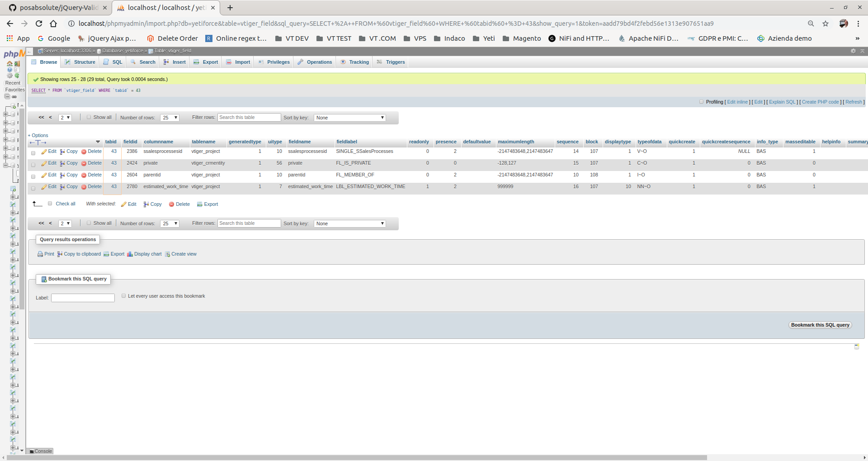Enable the Check all checkbox
The width and height of the screenshot is (868, 461).
point(50,204)
